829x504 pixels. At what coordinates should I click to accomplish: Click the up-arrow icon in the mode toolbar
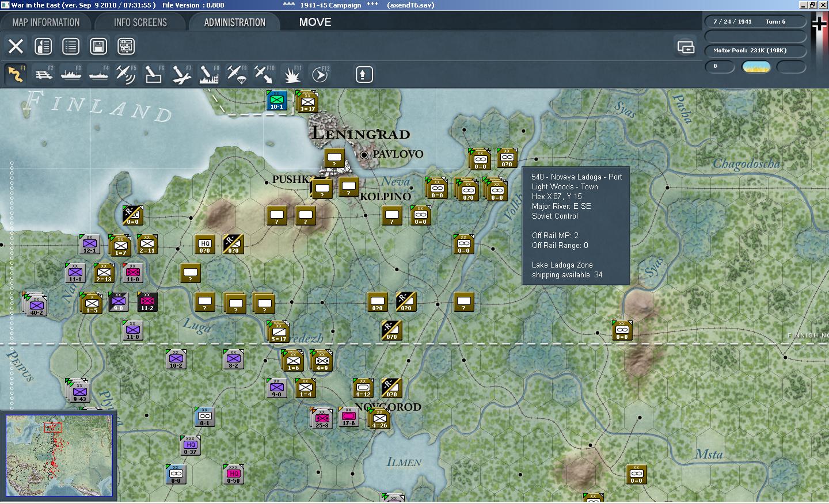364,74
